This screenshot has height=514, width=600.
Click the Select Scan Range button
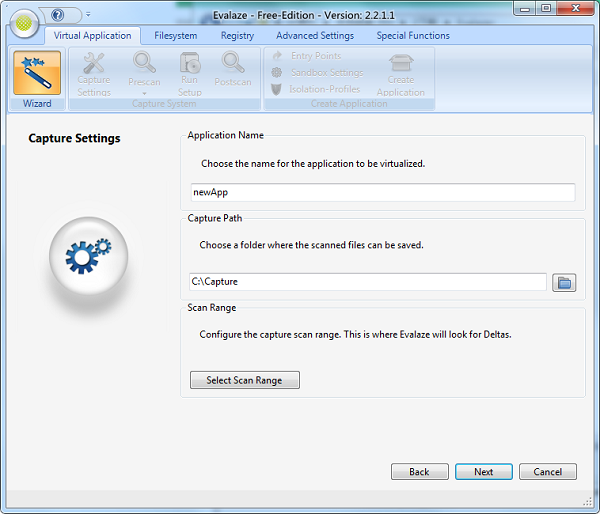[245, 380]
